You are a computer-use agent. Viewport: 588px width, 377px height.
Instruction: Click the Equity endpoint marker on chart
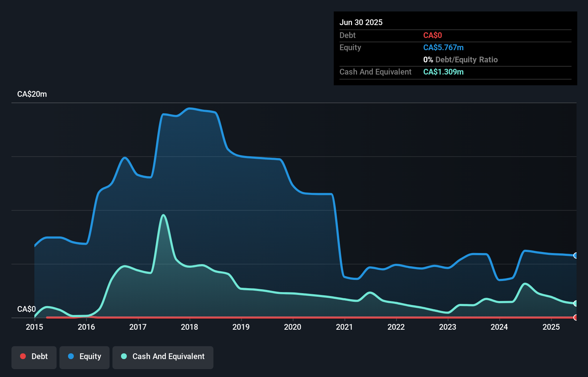click(575, 256)
